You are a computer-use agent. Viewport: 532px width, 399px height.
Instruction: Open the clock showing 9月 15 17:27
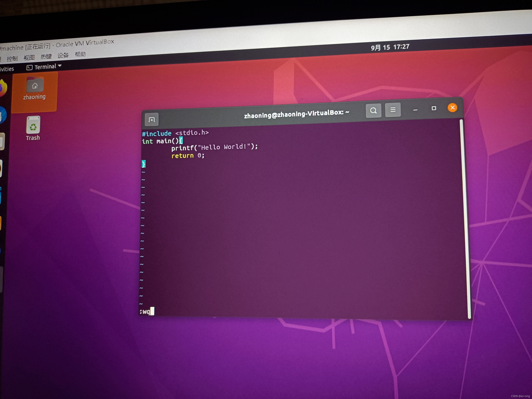pos(390,47)
